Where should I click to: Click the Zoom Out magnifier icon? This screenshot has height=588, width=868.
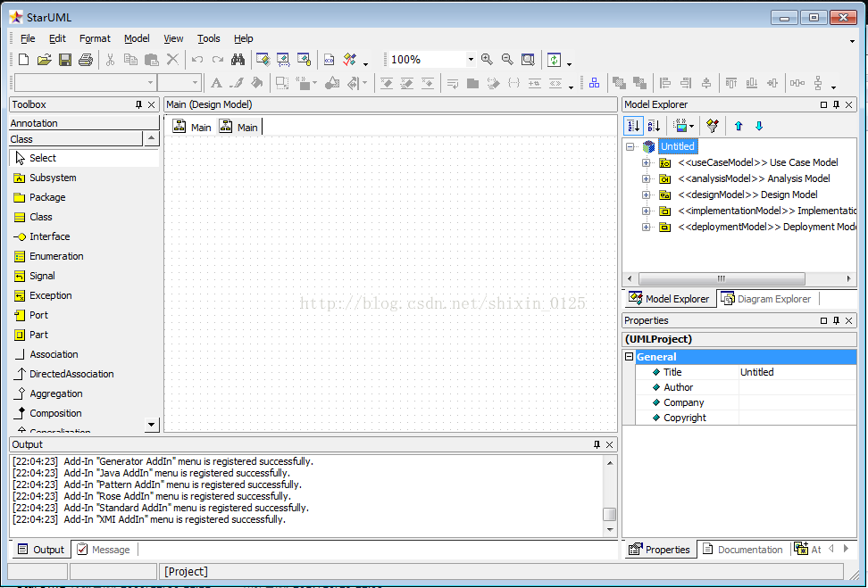pyautogui.click(x=507, y=59)
